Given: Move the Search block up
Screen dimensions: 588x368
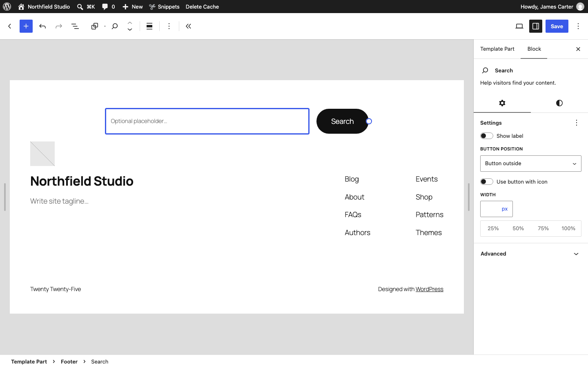Looking at the screenshot, I should click(130, 22).
